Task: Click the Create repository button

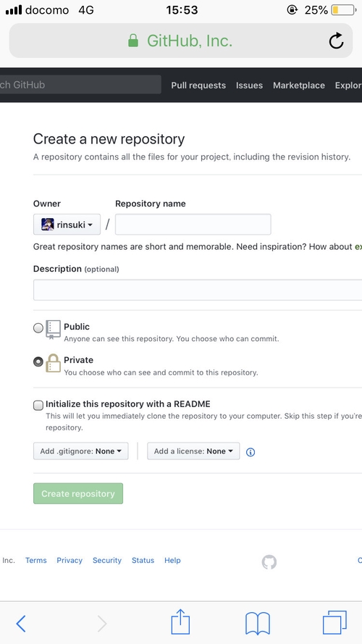Action: click(78, 493)
